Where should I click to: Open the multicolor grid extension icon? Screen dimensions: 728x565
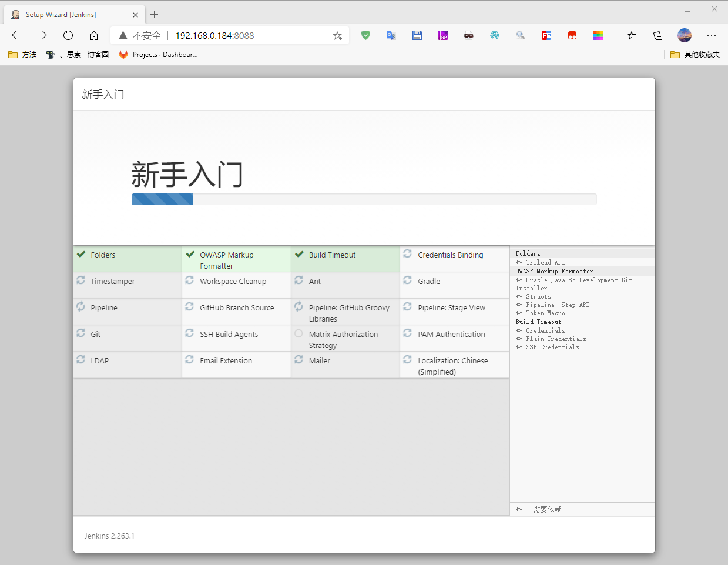(x=598, y=35)
